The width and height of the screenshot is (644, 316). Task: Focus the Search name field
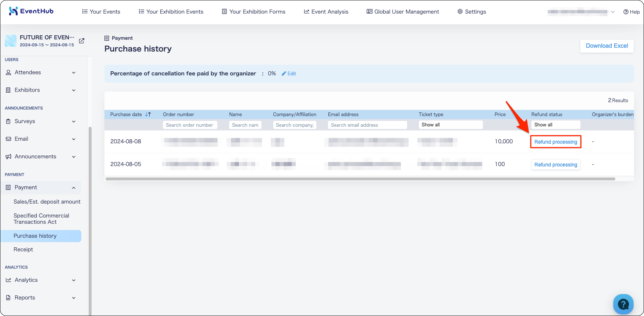(x=245, y=125)
